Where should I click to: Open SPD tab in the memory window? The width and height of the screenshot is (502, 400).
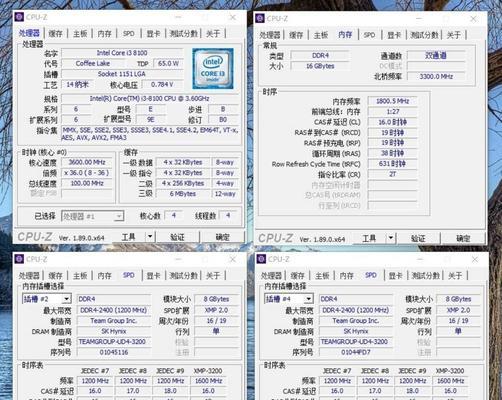[x=369, y=35]
